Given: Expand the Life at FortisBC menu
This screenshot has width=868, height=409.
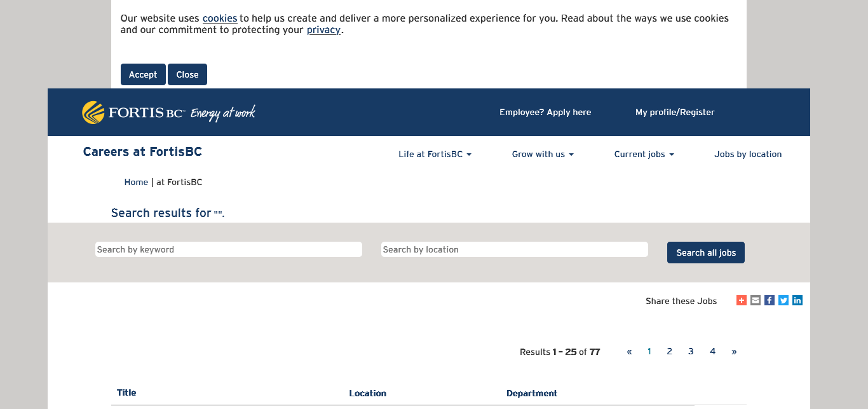Looking at the screenshot, I should pos(435,155).
